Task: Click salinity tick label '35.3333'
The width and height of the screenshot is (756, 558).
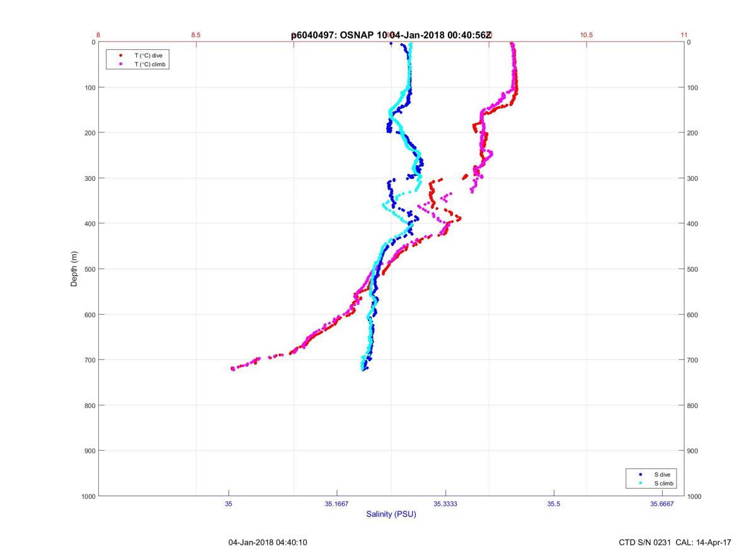Action: click(x=445, y=503)
